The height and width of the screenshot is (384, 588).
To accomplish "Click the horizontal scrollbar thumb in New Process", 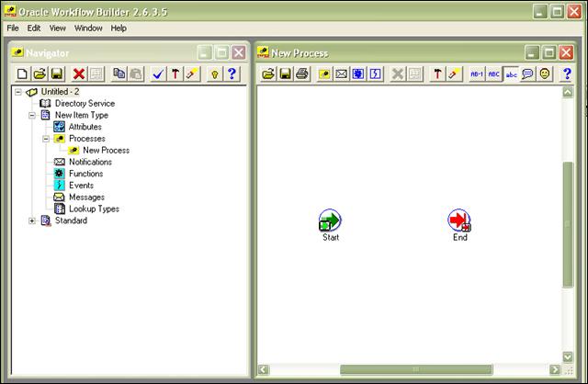I will click(x=416, y=369).
